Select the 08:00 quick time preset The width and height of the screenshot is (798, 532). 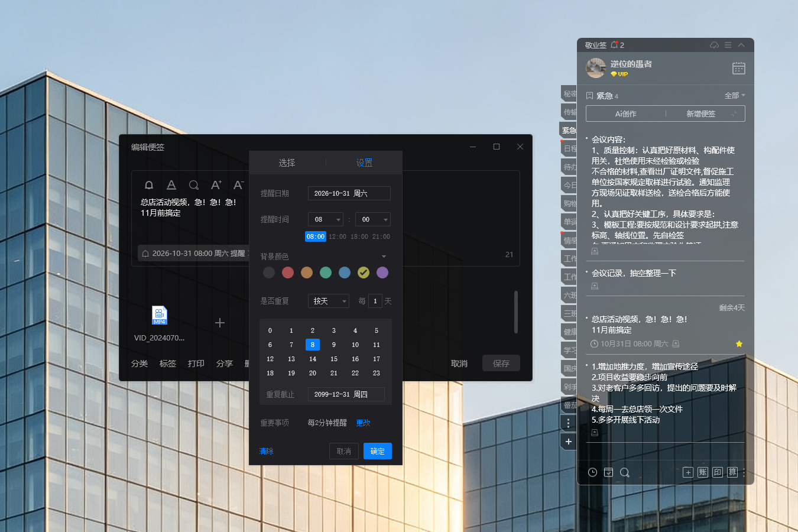click(x=316, y=236)
